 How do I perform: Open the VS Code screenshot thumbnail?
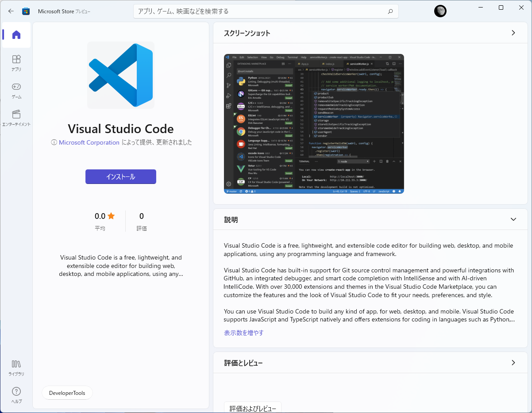pyautogui.click(x=314, y=124)
